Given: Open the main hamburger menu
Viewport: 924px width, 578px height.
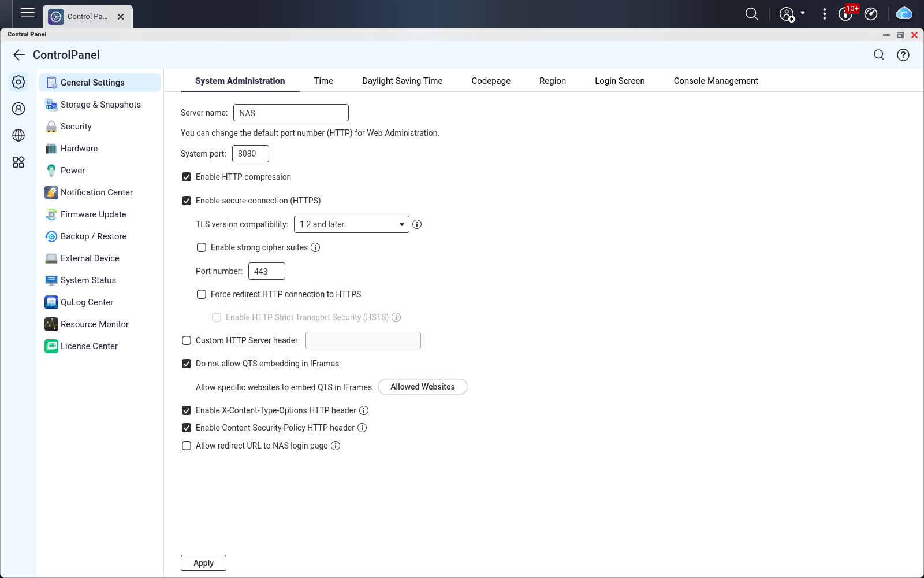Looking at the screenshot, I should pos(28,13).
